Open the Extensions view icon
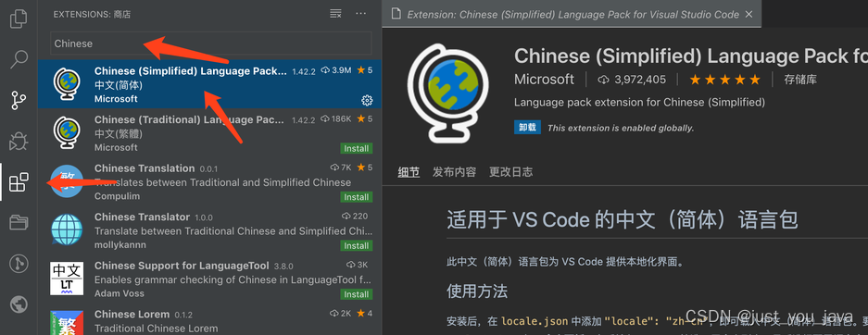Image resolution: width=868 pixels, height=335 pixels. (19, 182)
